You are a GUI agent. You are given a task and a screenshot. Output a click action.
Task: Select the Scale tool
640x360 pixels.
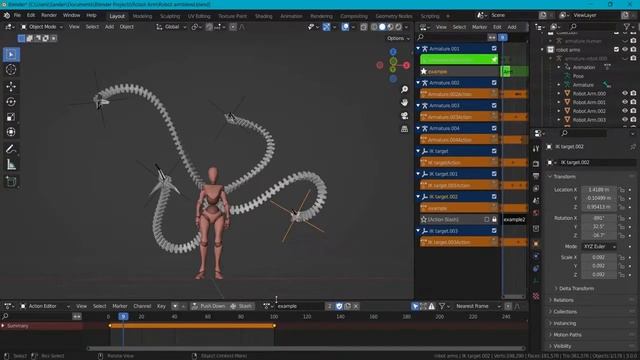click(x=11, y=117)
